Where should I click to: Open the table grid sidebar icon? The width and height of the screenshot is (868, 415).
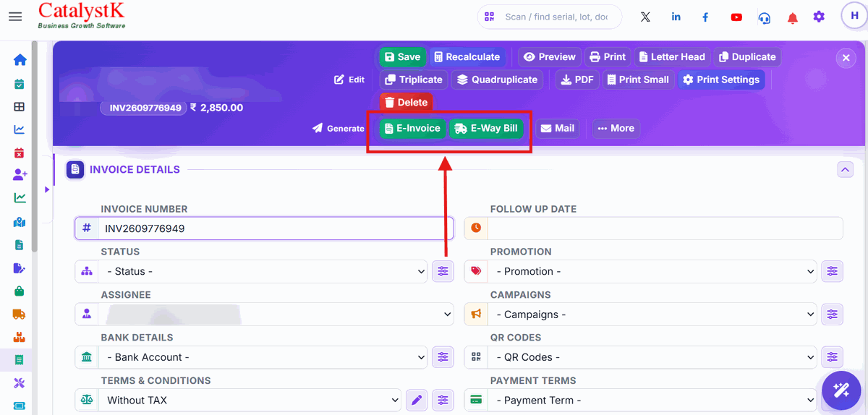[x=20, y=107]
